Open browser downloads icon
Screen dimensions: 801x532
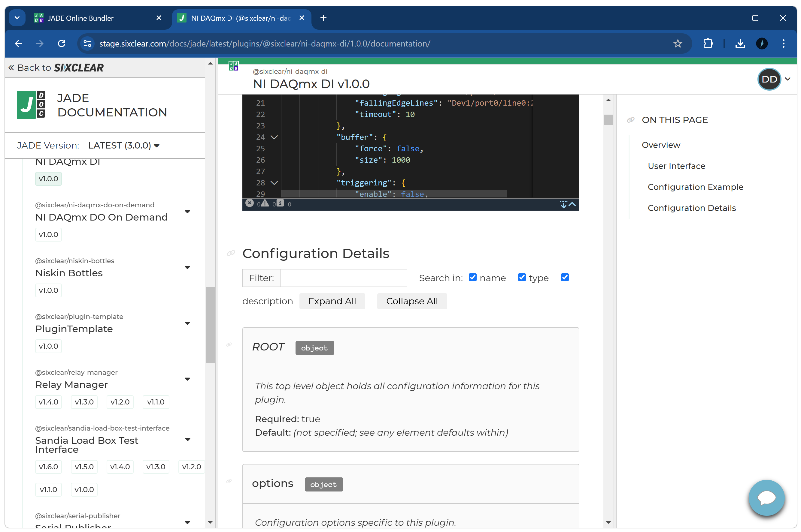coord(740,44)
